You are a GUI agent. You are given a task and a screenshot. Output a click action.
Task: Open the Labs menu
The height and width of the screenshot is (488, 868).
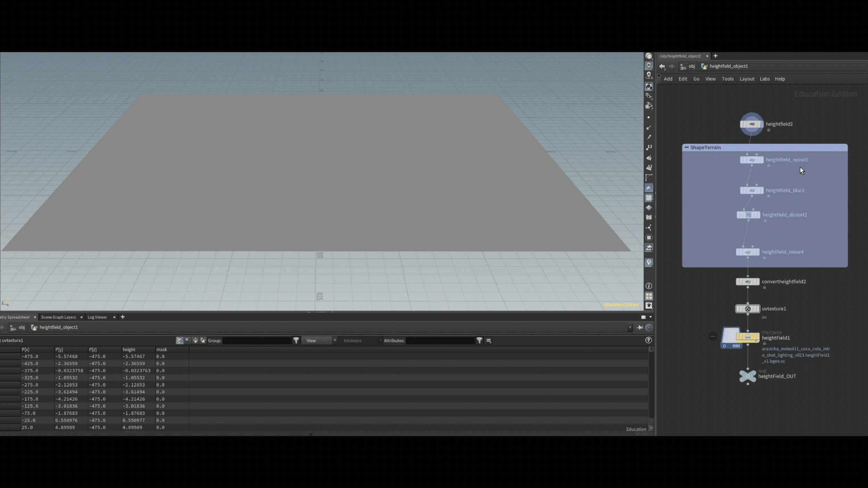click(765, 79)
